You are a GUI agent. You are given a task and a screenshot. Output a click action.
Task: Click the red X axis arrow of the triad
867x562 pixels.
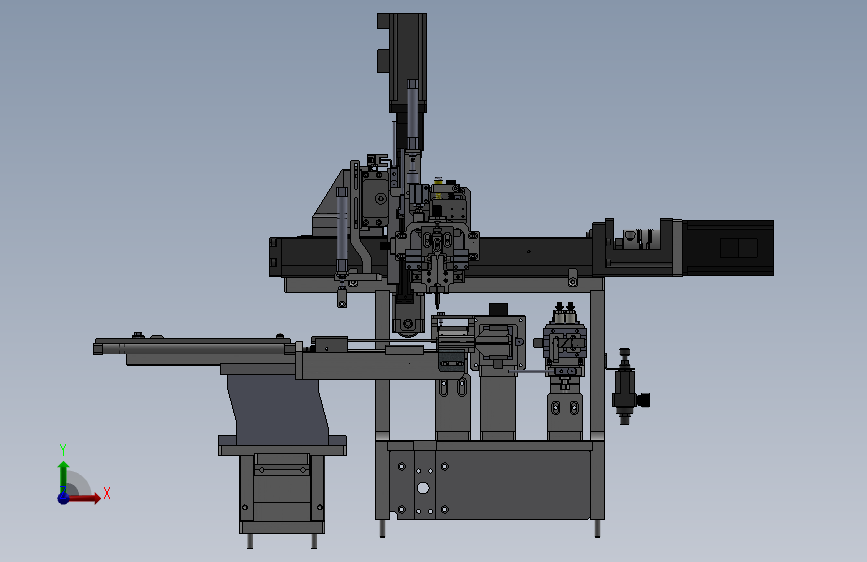pos(85,498)
